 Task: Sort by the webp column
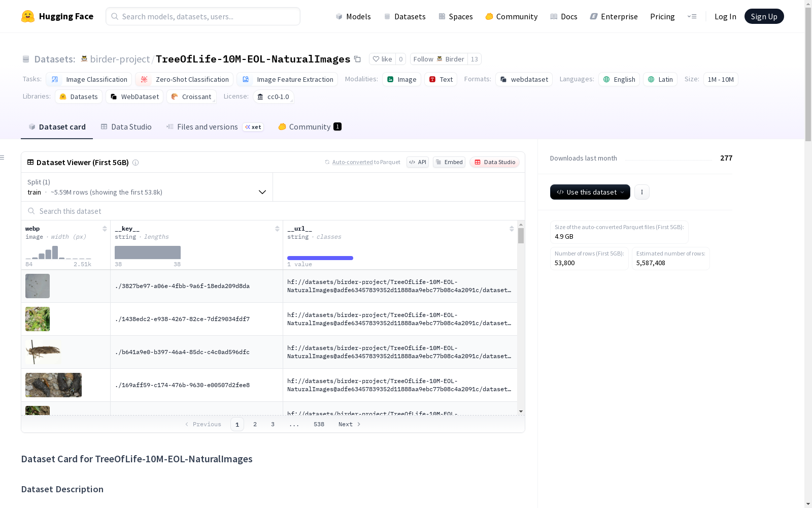tap(105, 229)
